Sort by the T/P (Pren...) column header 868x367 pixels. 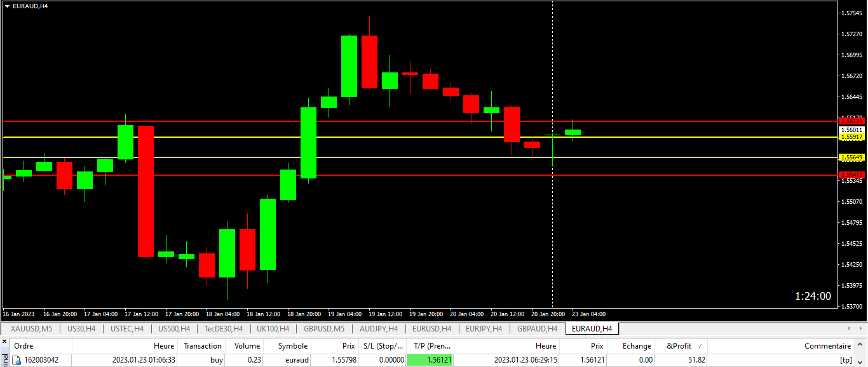pos(430,346)
